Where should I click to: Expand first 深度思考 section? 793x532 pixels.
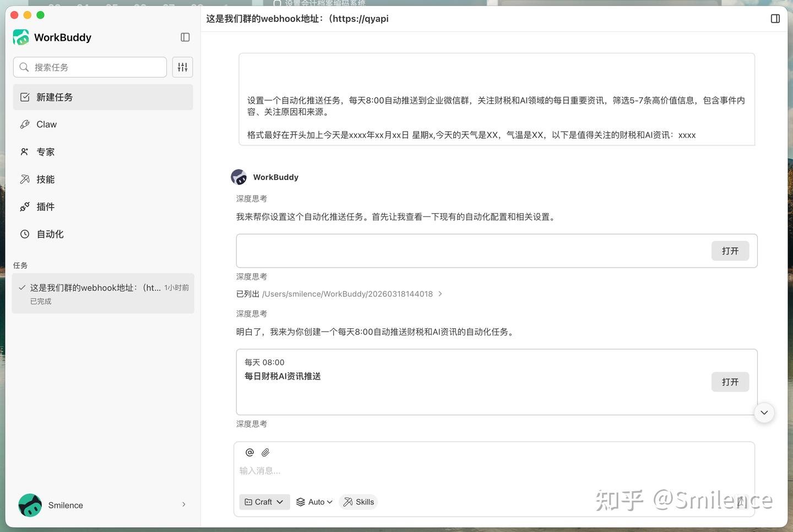click(252, 199)
